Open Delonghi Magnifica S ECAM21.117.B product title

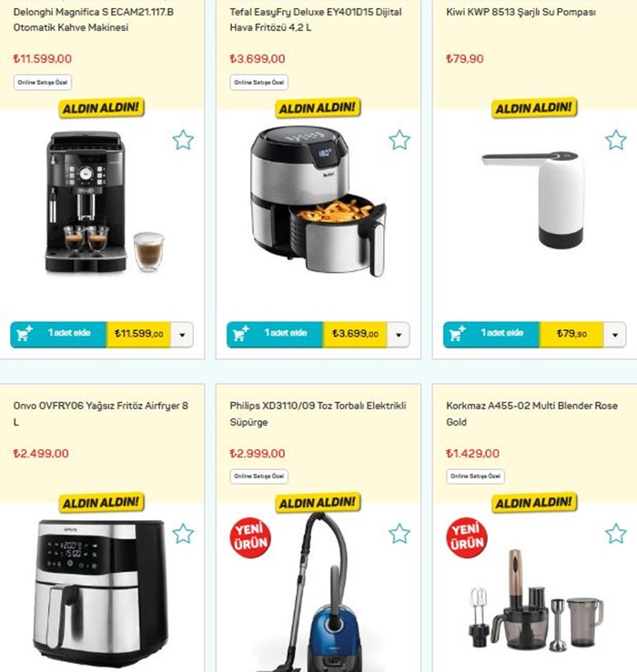click(93, 20)
